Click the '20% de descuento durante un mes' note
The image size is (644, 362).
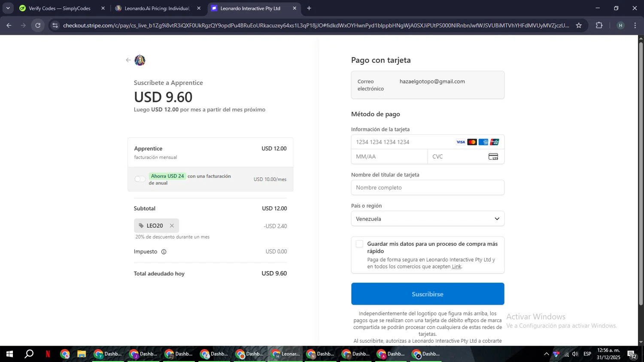(x=173, y=237)
